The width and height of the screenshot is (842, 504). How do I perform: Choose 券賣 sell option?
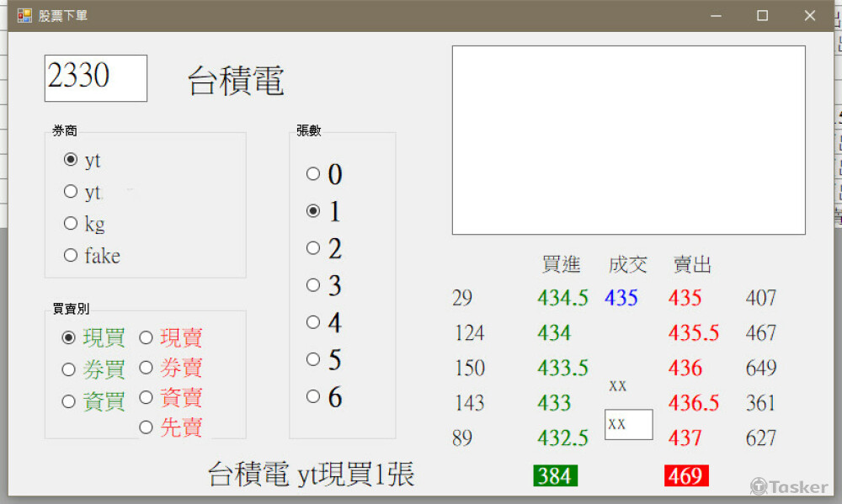point(146,368)
